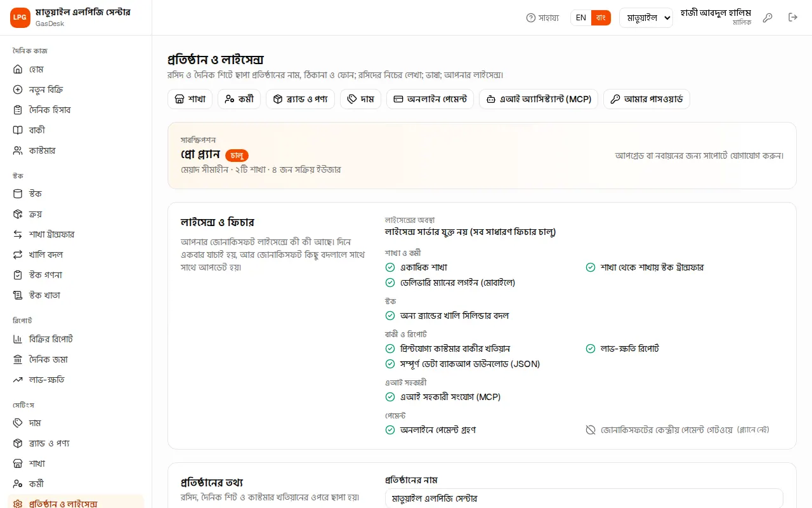
Task: Switch to the দাম tab
Action: pyautogui.click(x=360, y=99)
